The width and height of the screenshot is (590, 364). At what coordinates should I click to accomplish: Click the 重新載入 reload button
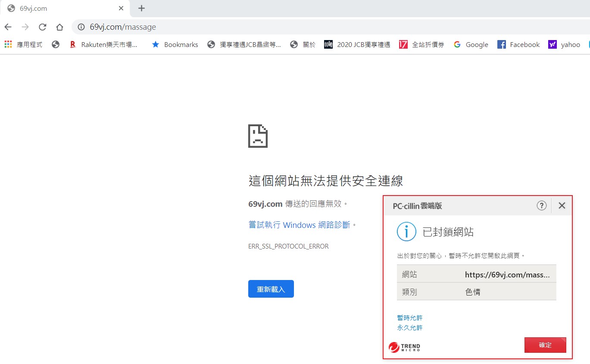271,289
